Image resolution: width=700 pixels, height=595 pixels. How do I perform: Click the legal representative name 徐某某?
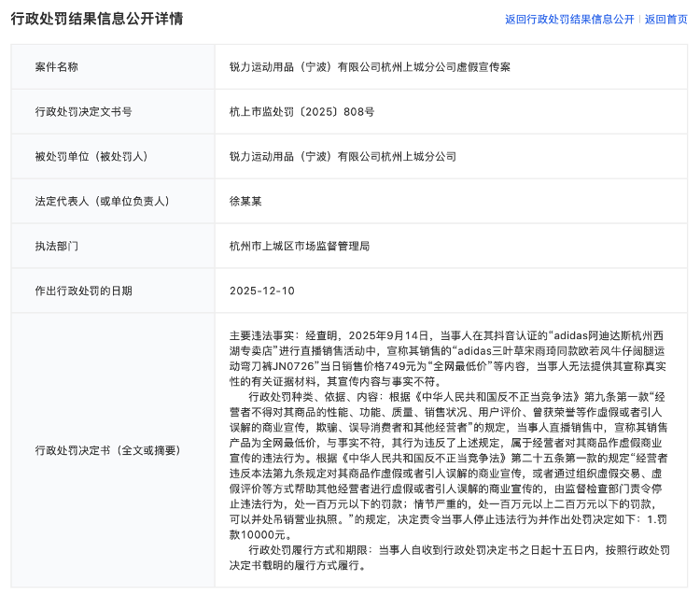[x=247, y=201]
